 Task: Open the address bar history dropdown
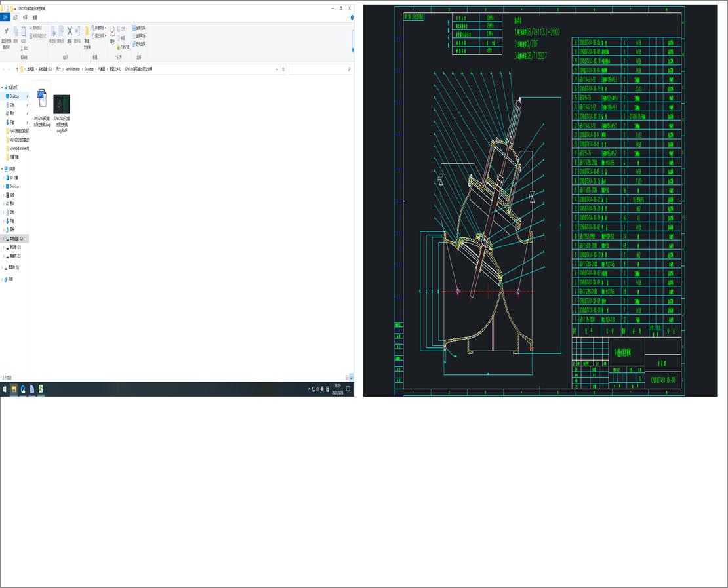[x=277, y=69]
